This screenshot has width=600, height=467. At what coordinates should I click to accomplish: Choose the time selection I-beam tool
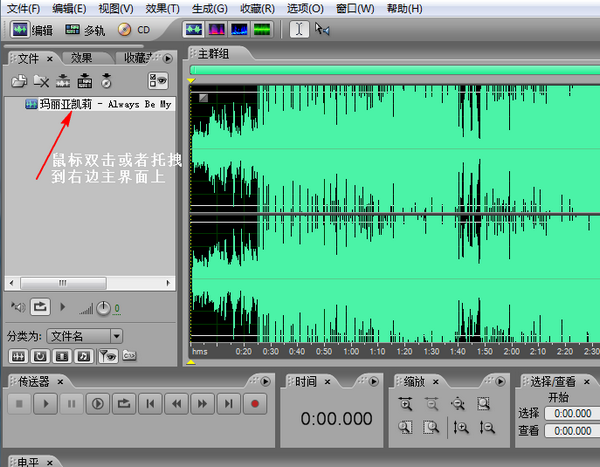coord(299,29)
